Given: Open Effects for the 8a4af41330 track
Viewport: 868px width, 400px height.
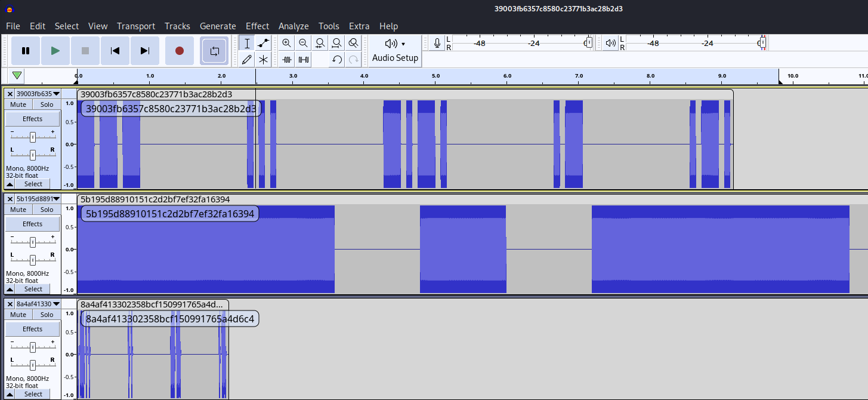Looking at the screenshot, I should coord(33,329).
